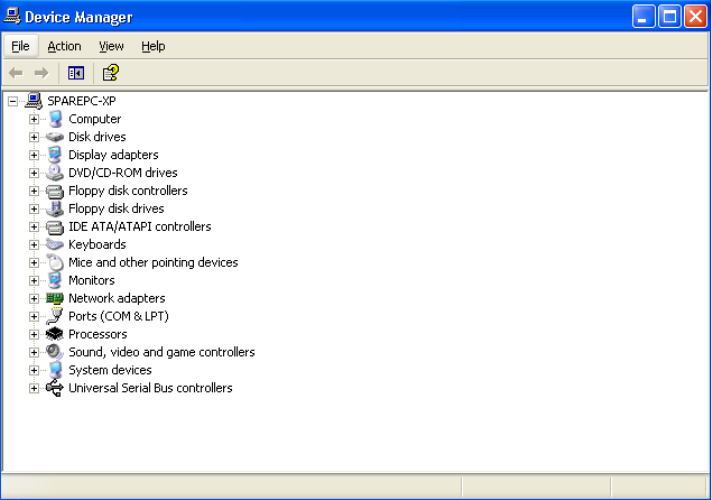Screen dimensions: 712x500
Task: Select Sound, video and game controllers label
Action: click(x=161, y=352)
